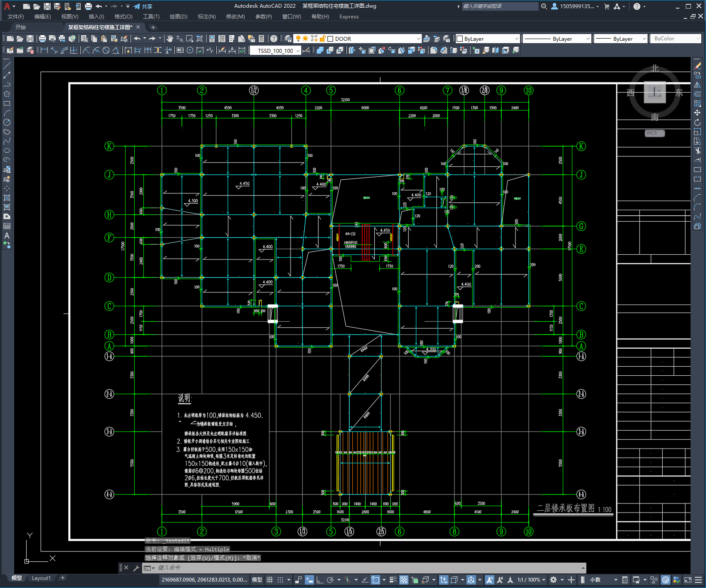Click the Cut to clipboard icon
706x588 pixels.
[85, 39]
